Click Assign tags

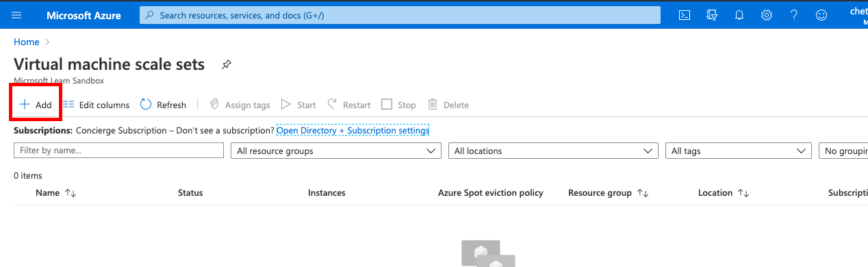(240, 105)
